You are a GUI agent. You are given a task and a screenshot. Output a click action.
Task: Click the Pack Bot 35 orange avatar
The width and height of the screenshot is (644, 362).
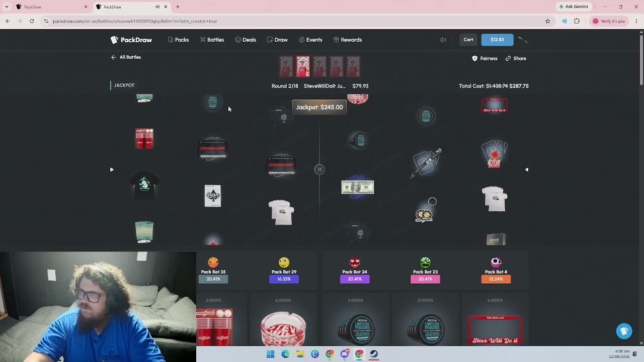pos(213,262)
